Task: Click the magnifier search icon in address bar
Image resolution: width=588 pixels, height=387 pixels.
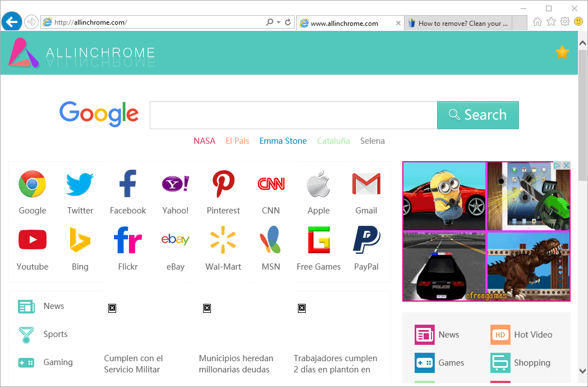Action: click(270, 22)
